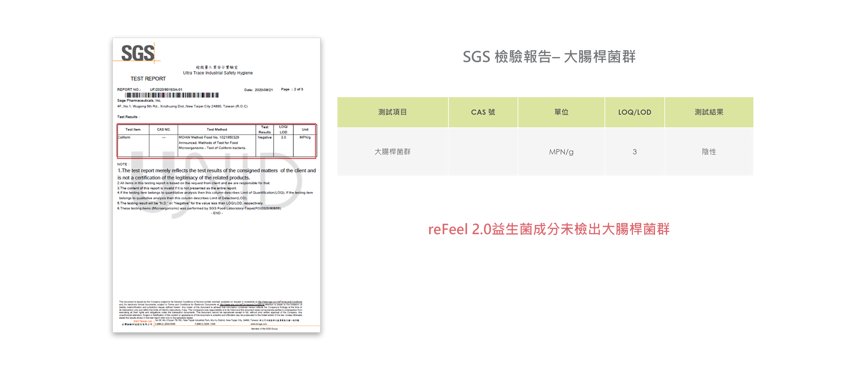Click the heading 'SGS 檢驗報告– 大腸桿菌群'
This screenshot has width=868, height=367.
pyautogui.click(x=549, y=57)
